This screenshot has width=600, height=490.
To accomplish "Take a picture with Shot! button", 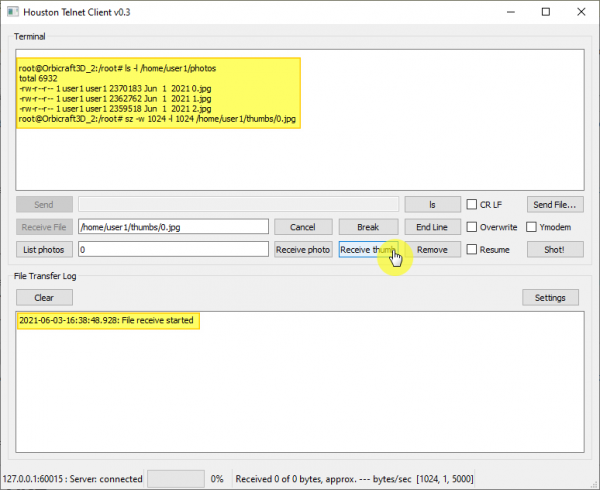I will [x=555, y=249].
